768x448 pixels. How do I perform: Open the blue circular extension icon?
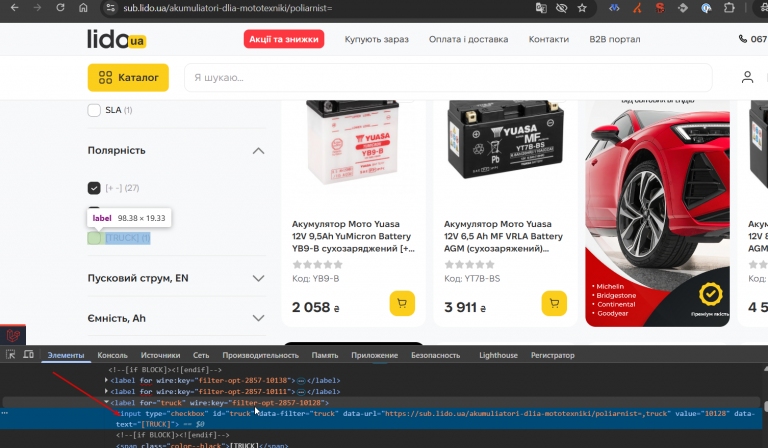click(x=706, y=8)
